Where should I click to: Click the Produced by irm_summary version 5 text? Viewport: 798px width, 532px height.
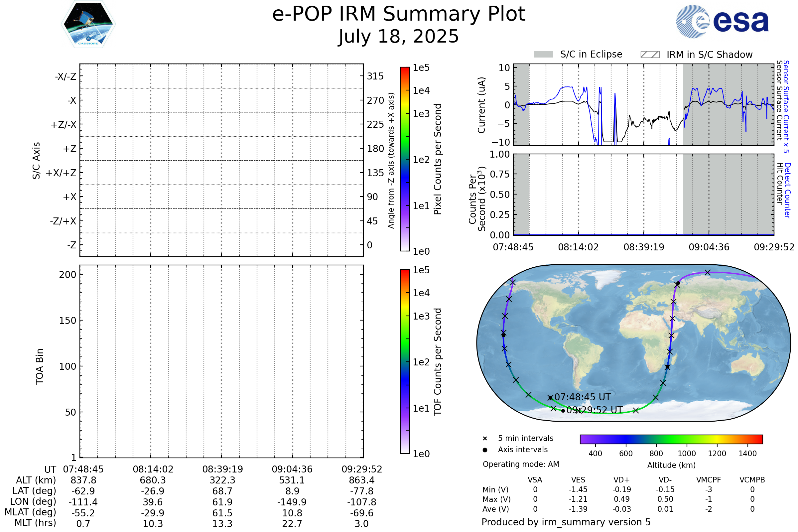566,522
